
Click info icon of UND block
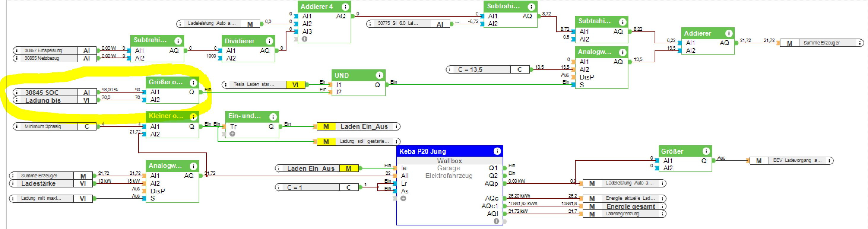tap(379, 75)
